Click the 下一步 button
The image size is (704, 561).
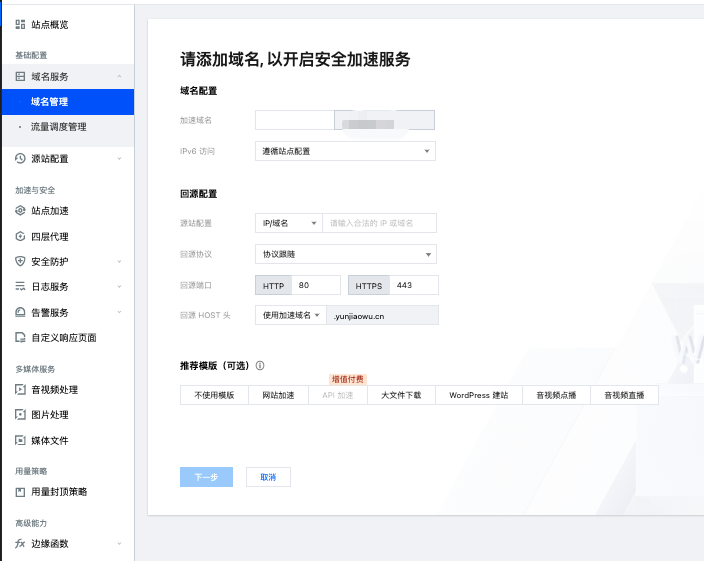(x=206, y=477)
